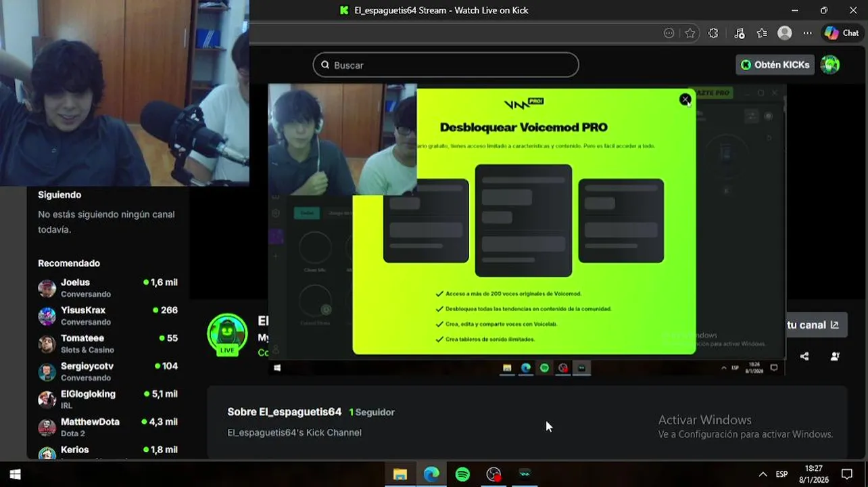Click MatthewDota channel avatar
This screenshot has width=868, height=487.
pos(47,427)
